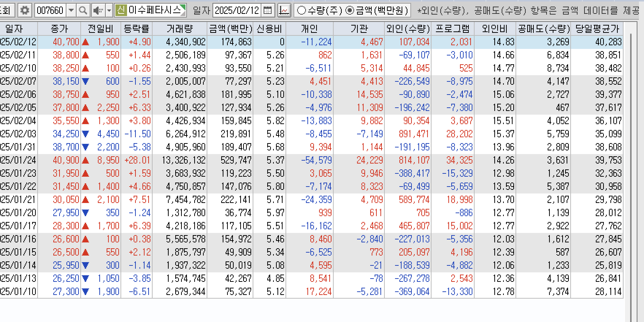Click the 등락률 column header

pyautogui.click(x=137, y=28)
